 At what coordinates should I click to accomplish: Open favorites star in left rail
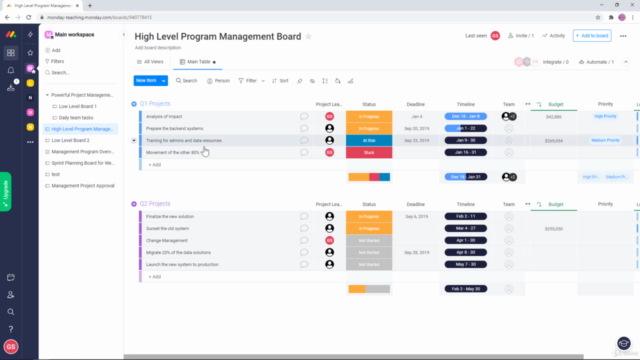tap(30, 53)
